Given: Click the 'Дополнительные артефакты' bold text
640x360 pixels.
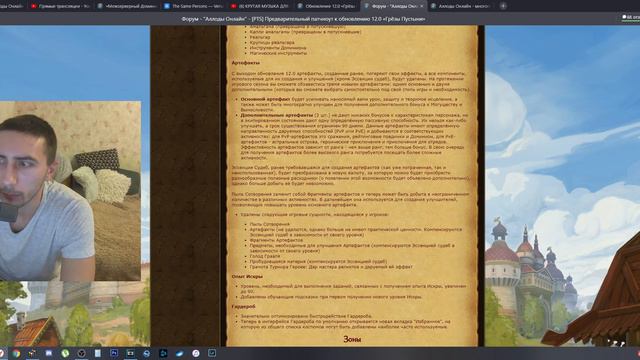Looking at the screenshot, I should (x=277, y=115).
